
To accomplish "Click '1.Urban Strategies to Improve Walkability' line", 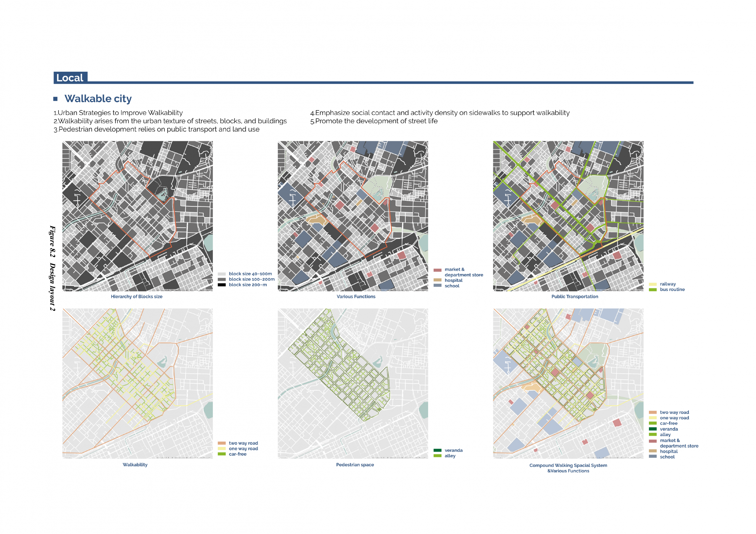I will point(118,113).
